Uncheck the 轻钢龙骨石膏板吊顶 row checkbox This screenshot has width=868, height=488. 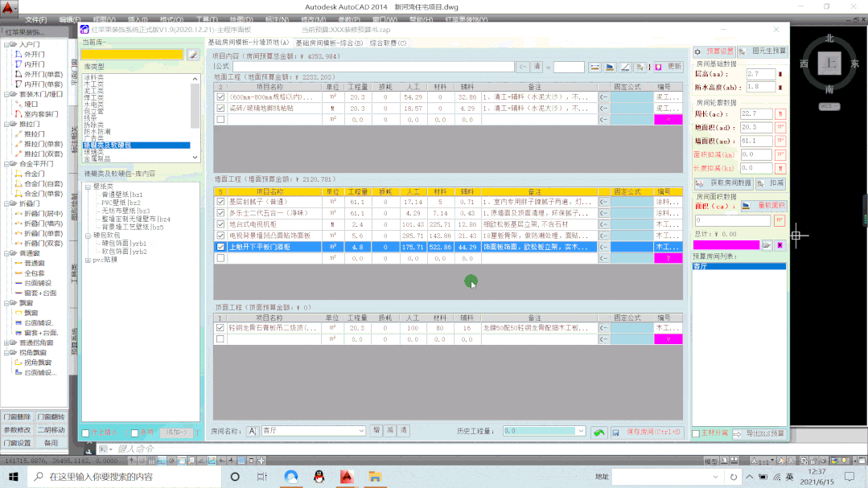[220, 328]
